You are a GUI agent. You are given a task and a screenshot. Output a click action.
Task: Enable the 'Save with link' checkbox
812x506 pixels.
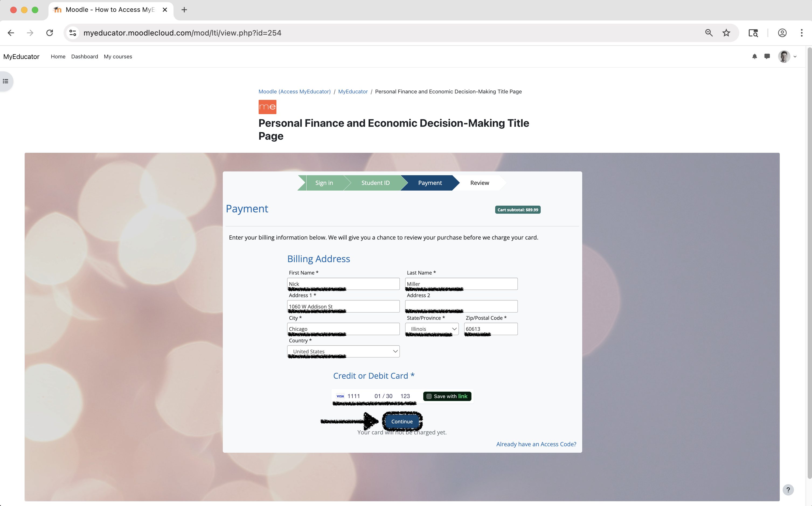pyautogui.click(x=429, y=396)
